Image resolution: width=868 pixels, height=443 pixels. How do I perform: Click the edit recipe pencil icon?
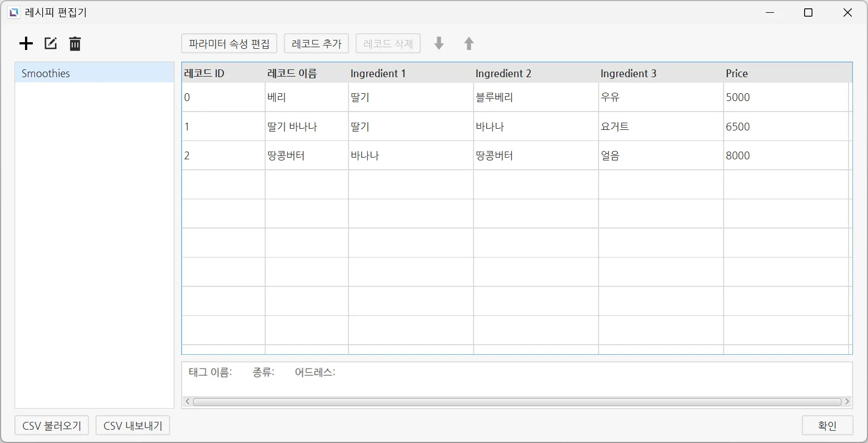pyautogui.click(x=51, y=43)
